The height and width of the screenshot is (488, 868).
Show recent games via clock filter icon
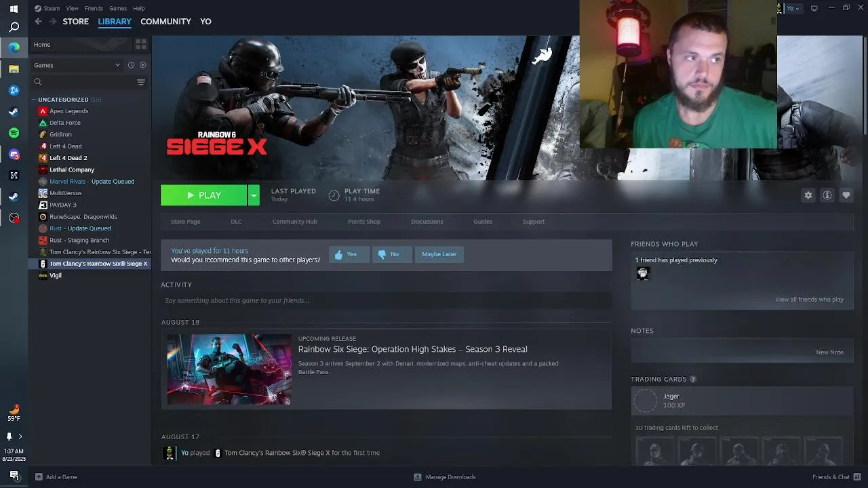click(132, 65)
